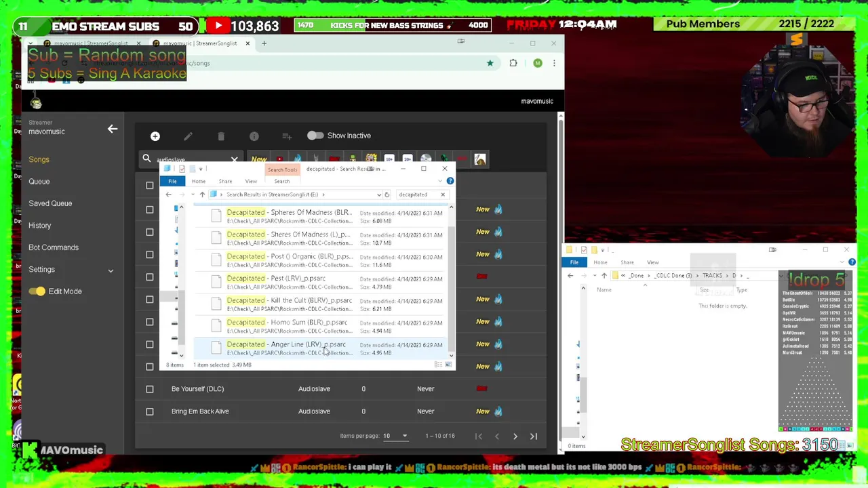Open Home tab in decapitated search window

tap(198, 181)
